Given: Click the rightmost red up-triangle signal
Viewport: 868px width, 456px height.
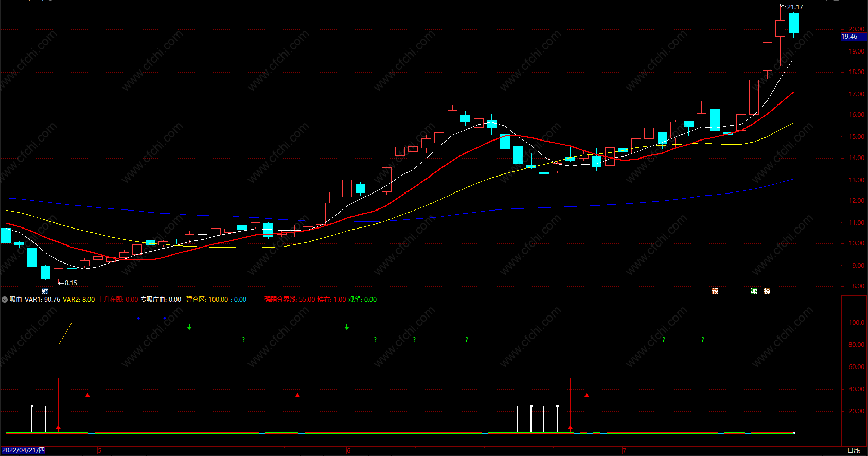Looking at the screenshot, I should coord(587,395).
